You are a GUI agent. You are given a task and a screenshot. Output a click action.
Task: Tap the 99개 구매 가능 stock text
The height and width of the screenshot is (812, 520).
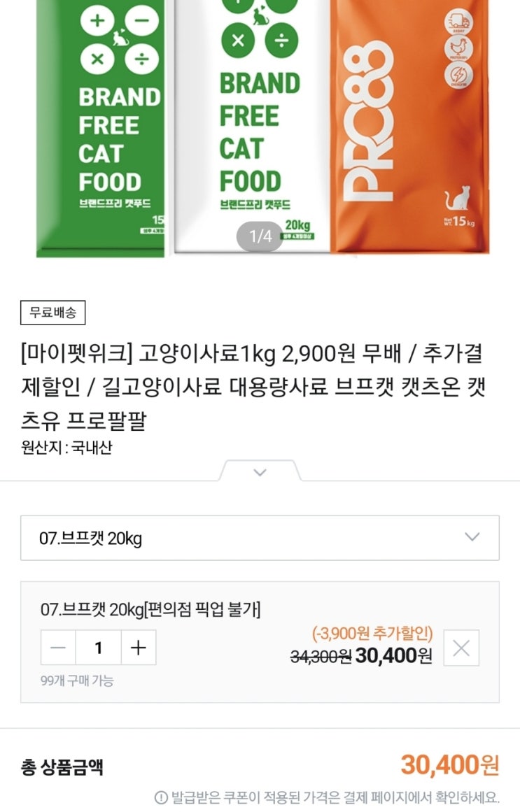pyautogui.click(x=77, y=681)
